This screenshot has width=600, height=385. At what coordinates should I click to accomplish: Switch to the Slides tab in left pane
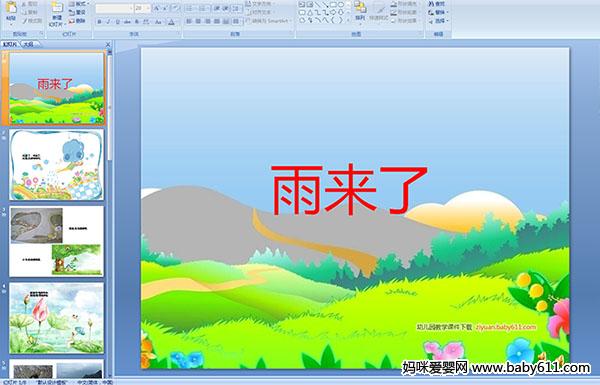pyautogui.click(x=10, y=44)
